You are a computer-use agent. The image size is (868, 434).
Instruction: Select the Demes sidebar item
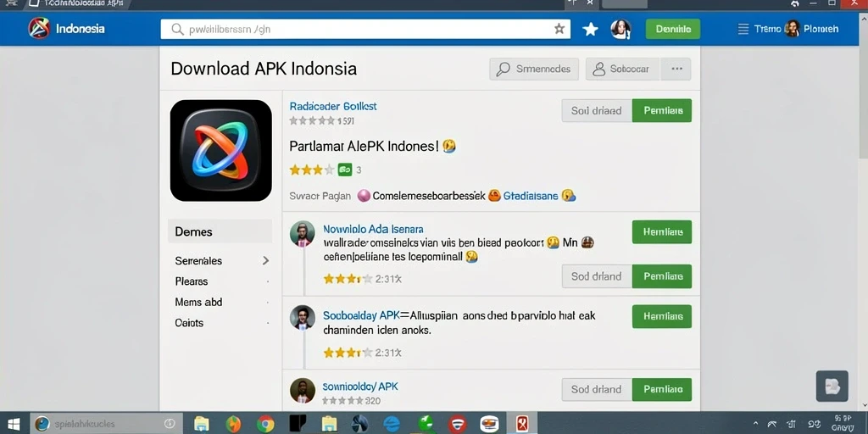pos(220,231)
